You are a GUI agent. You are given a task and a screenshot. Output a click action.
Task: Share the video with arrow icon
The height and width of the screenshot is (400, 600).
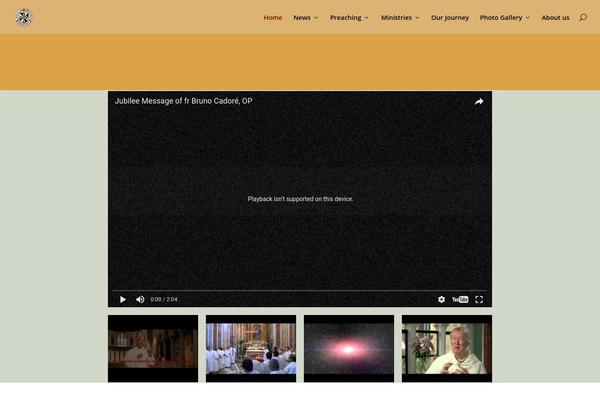point(479,101)
